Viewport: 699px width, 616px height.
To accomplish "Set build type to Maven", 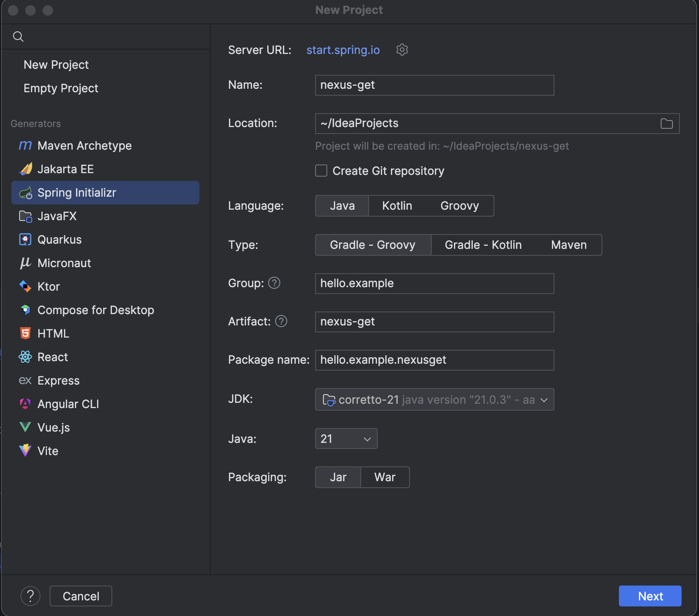I will [x=568, y=245].
